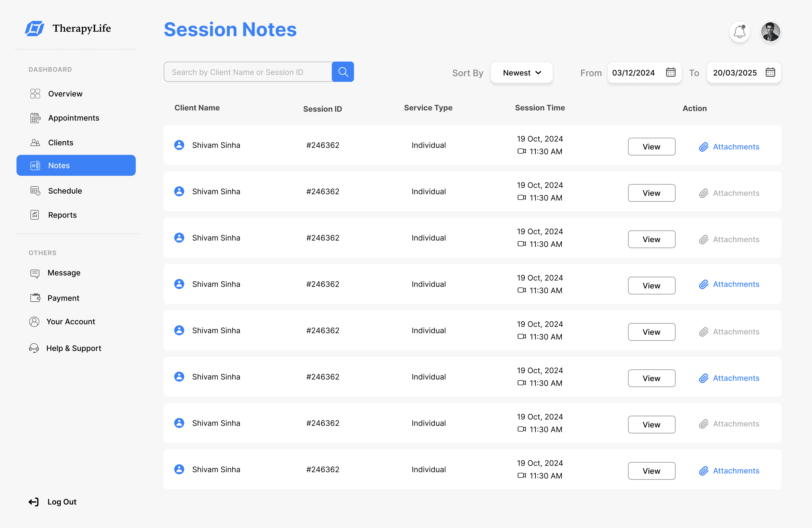Click View in the last session row
Image resolution: width=812 pixels, height=528 pixels.
(651, 471)
